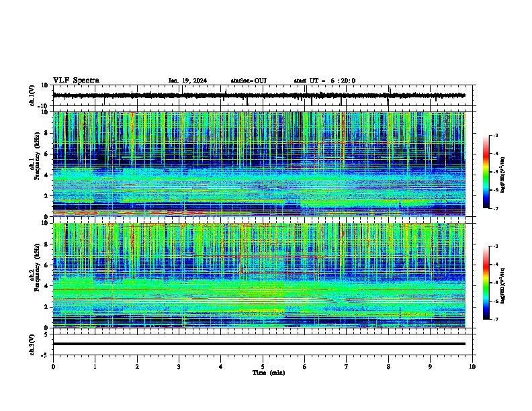
Task: Click time-axis tick label '10'
Action: (x=472, y=367)
